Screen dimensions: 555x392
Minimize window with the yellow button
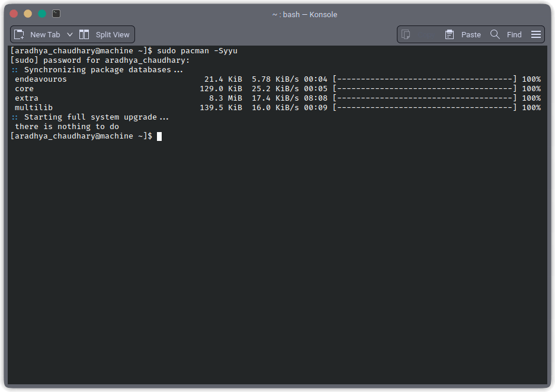pos(28,14)
